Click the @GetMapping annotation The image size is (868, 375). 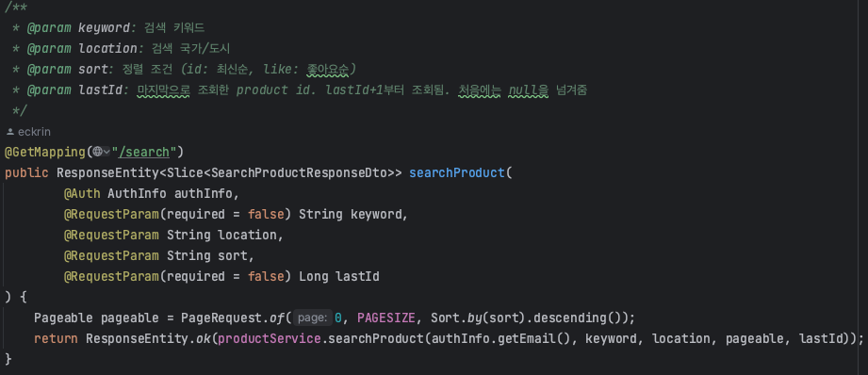45,152
